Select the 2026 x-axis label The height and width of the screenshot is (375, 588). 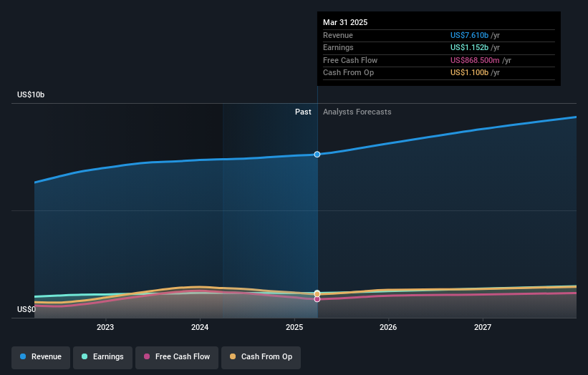click(388, 327)
